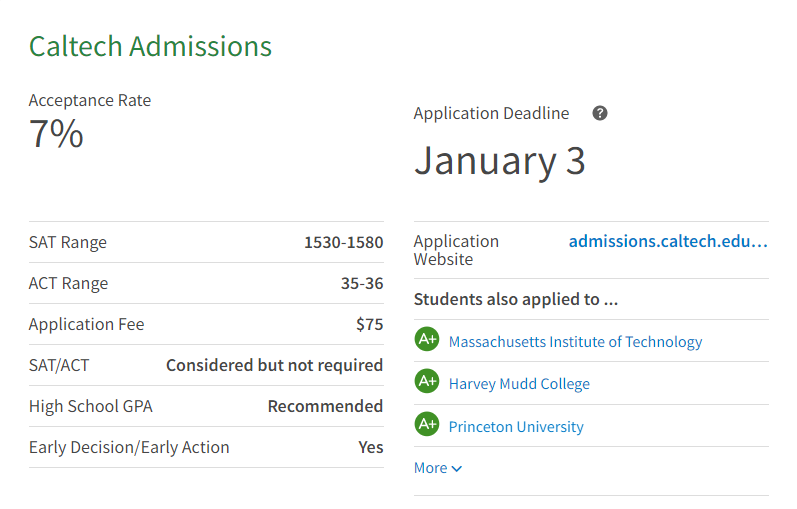Click the January 3 deadline date

coord(499,161)
